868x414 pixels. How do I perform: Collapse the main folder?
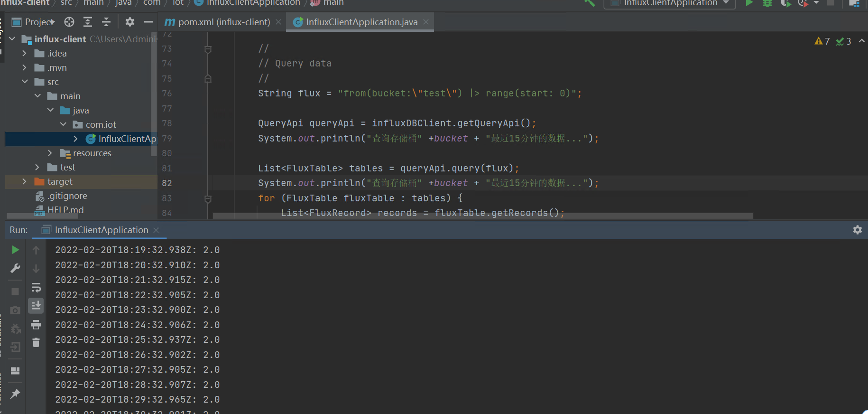(x=37, y=96)
